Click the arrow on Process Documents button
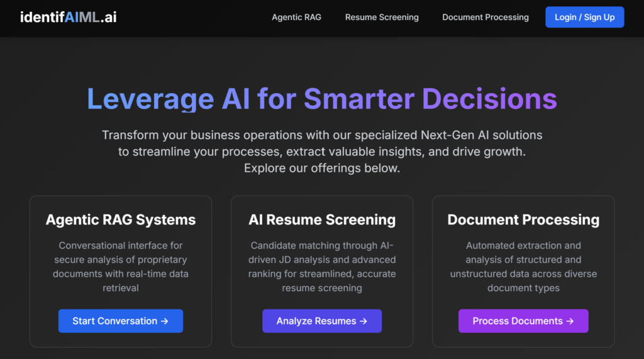This screenshot has height=359, width=644. pyautogui.click(x=570, y=321)
